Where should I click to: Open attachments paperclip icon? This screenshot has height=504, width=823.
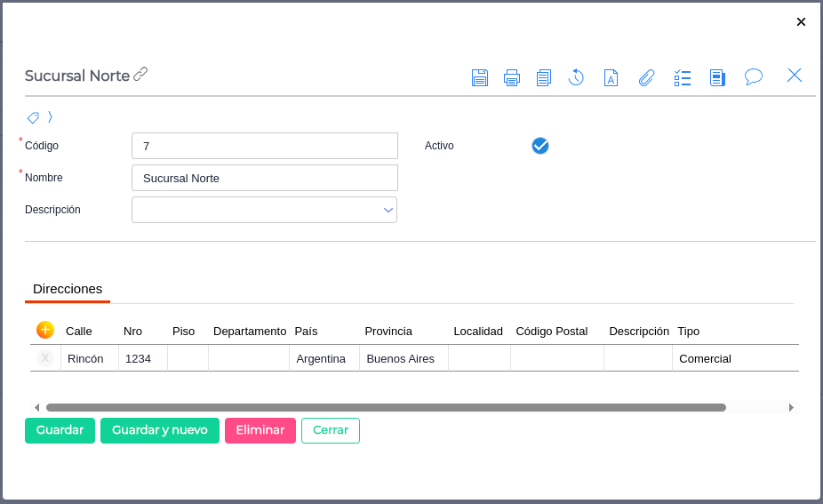[x=646, y=77]
